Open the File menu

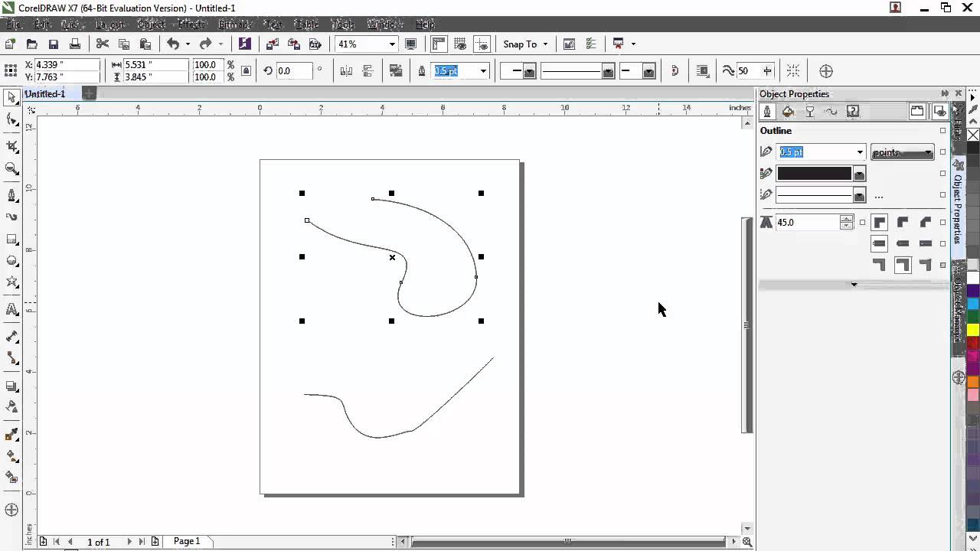(x=14, y=24)
